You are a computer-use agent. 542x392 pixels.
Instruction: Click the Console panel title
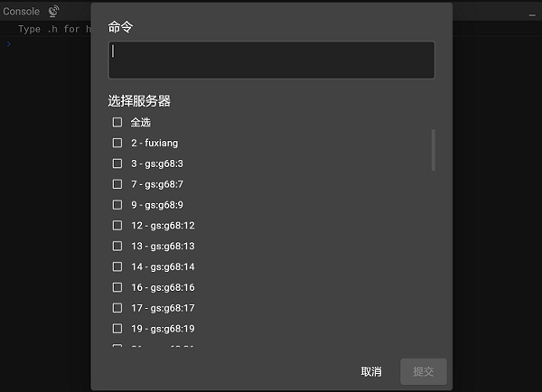coord(21,12)
